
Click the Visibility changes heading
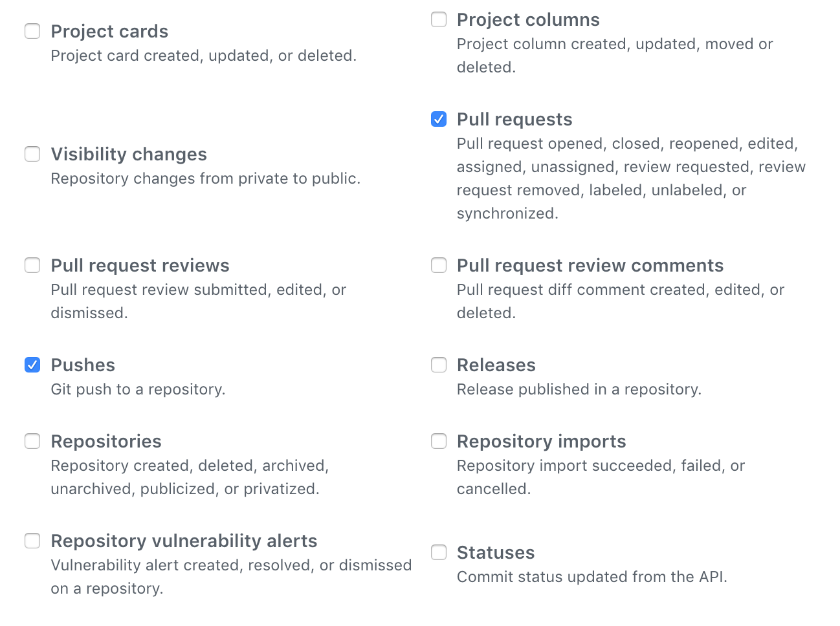[x=129, y=155]
